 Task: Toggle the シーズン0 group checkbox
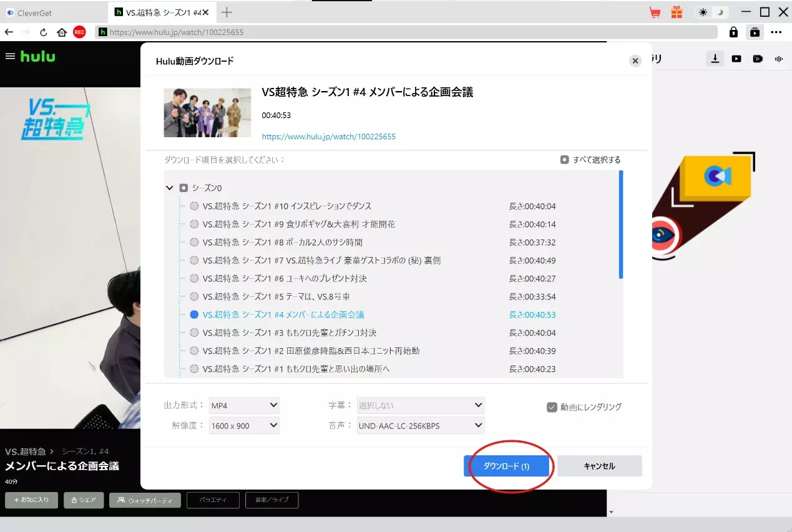click(x=183, y=188)
